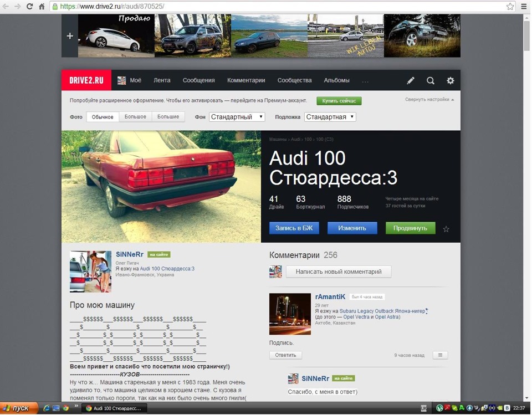Expand quick launch chevron in taskbar
The width and height of the screenshot is (532, 415).
[76, 406]
